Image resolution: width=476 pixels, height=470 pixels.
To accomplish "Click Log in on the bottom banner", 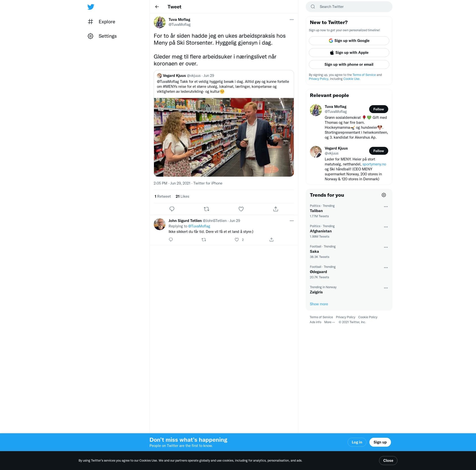I will coord(357,442).
